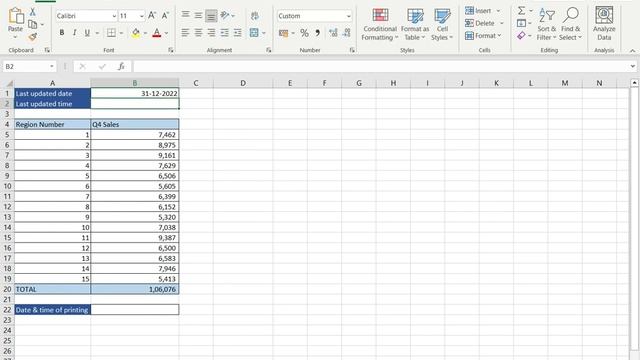The width and height of the screenshot is (640, 360).
Task: Set Middle Align for cell
Action: click(198, 16)
